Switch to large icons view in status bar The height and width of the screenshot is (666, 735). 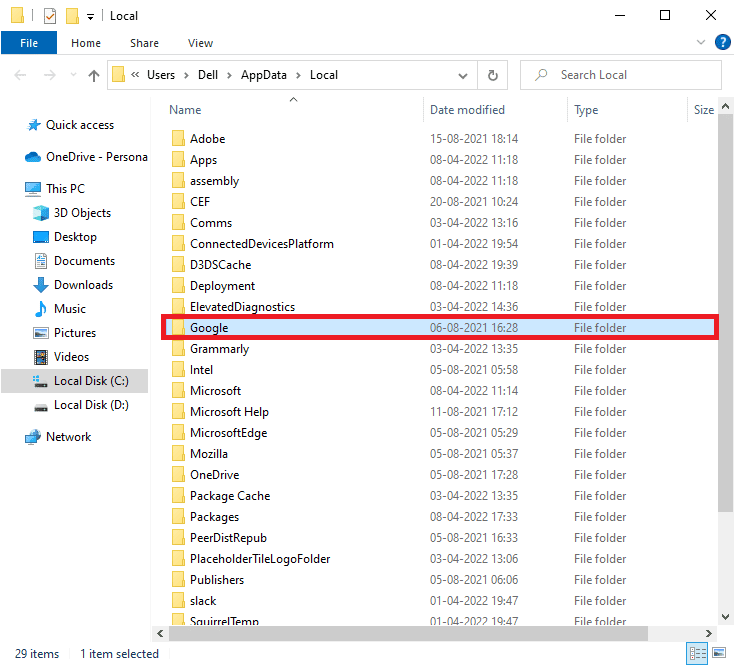click(718, 654)
